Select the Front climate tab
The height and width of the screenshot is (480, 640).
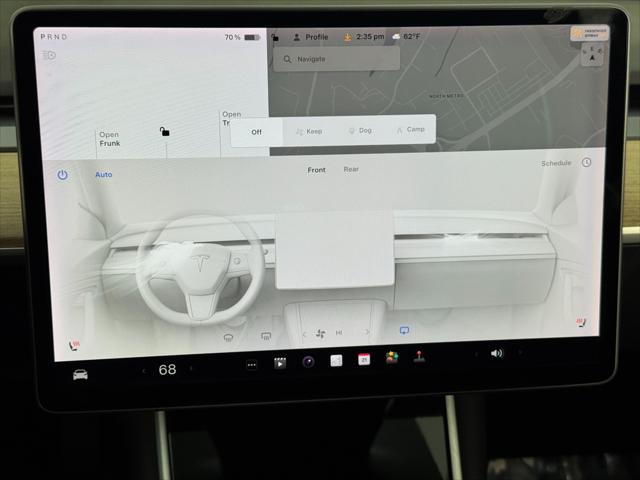click(x=316, y=170)
